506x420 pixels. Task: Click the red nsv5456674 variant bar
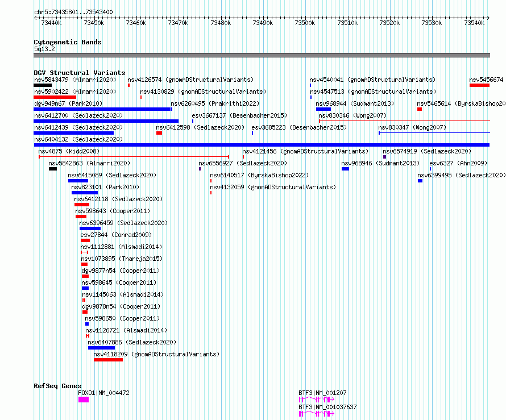click(x=479, y=85)
